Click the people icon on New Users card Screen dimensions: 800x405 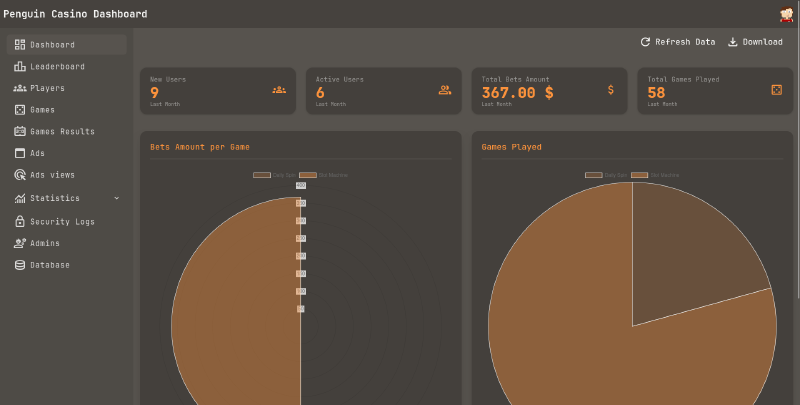tap(279, 90)
